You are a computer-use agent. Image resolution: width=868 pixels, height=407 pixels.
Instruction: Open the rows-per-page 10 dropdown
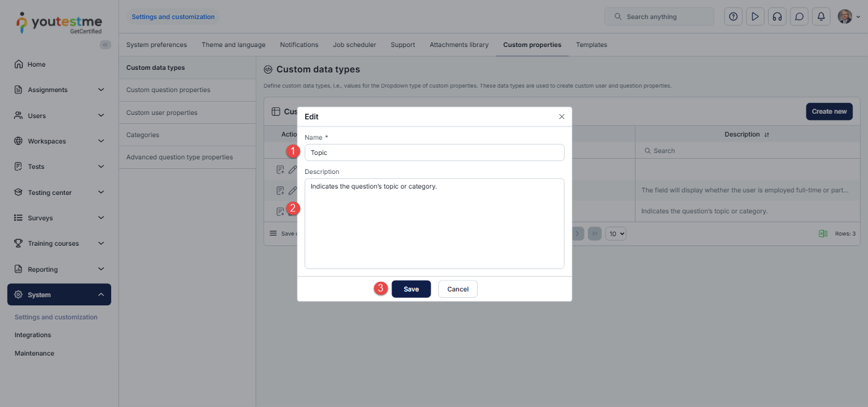(616, 234)
